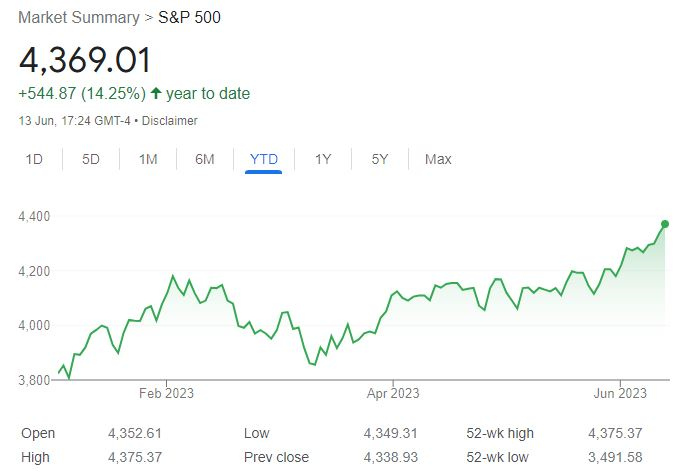Click the Feb 2023 axis label

click(166, 393)
